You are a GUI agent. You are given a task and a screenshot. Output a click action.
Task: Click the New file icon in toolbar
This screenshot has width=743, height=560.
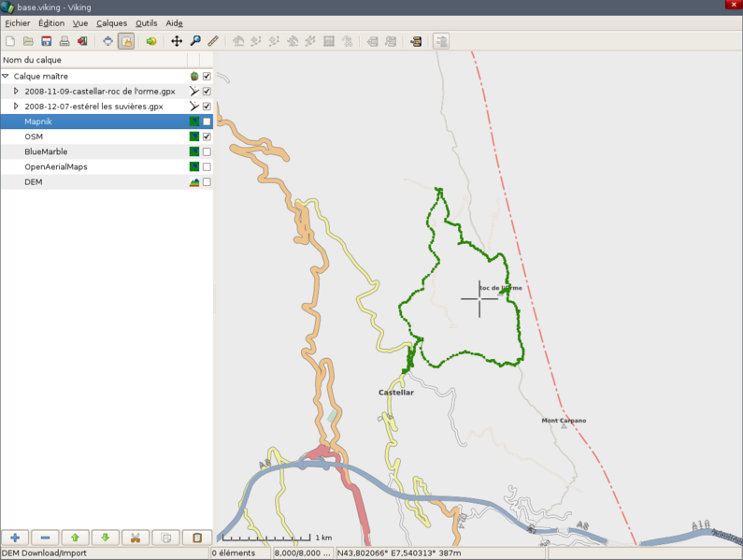click(10, 41)
